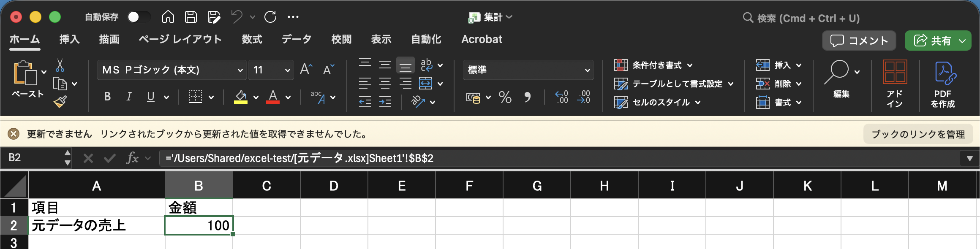Click the Decrease font size icon
980x249 pixels.
coord(328,69)
